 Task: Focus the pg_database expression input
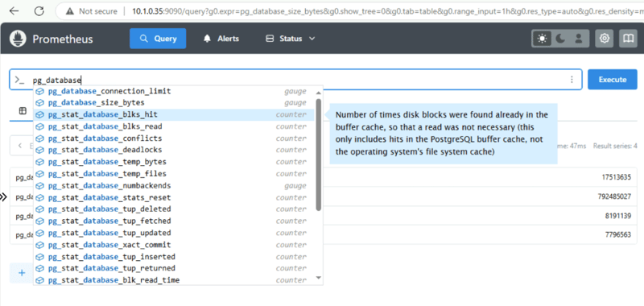click(x=295, y=80)
